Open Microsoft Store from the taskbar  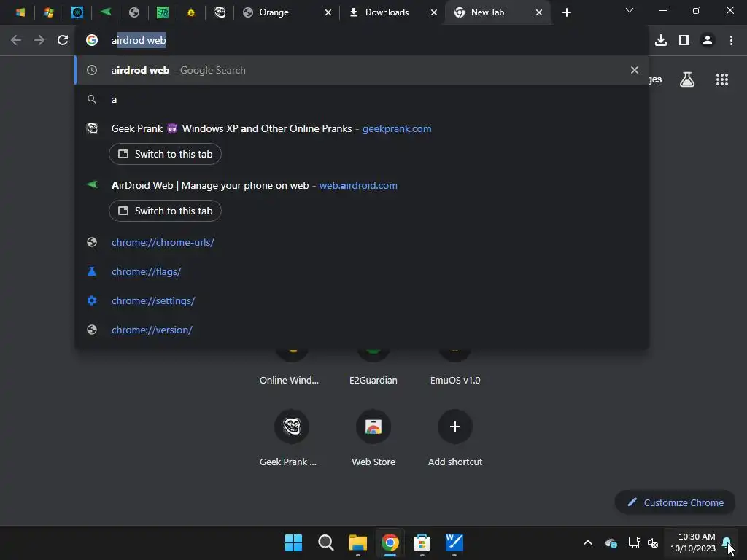click(x=422, y=542)
